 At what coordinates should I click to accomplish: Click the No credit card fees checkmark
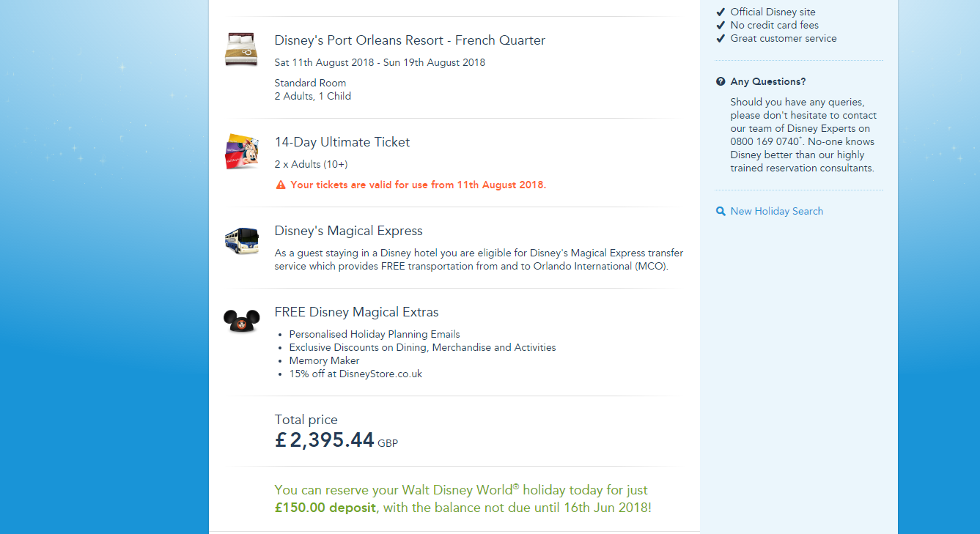pos(721,26)
